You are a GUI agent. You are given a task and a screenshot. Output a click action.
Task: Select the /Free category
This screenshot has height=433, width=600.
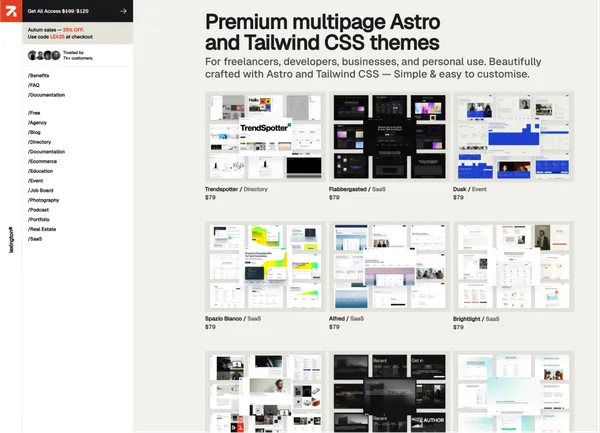coord(36,115)
